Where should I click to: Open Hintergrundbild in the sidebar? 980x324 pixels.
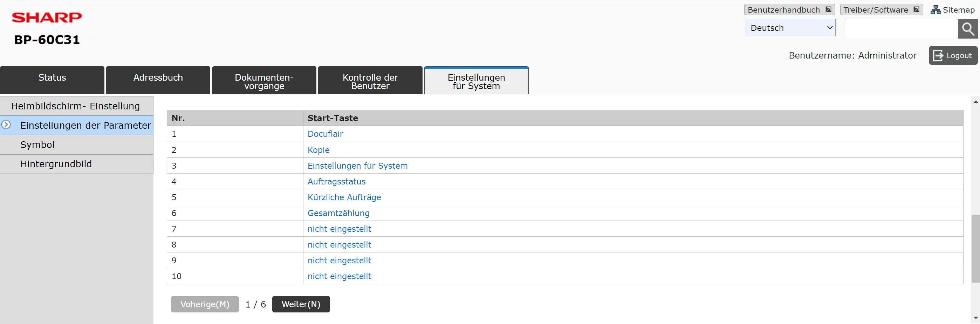(x=56, y=164)
